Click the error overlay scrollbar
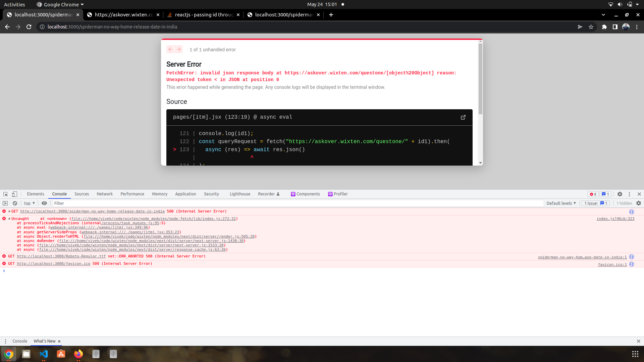Screen dimensions: 644x362 click(480, 79)
